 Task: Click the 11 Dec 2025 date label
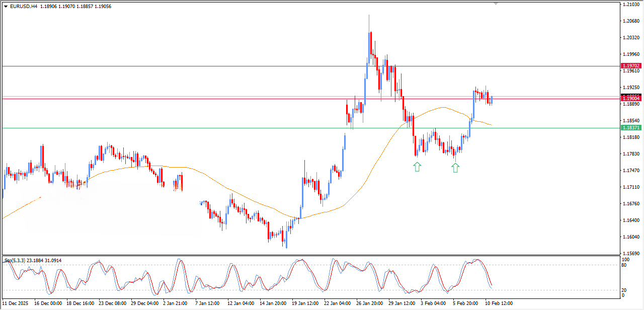click(14, 303)
